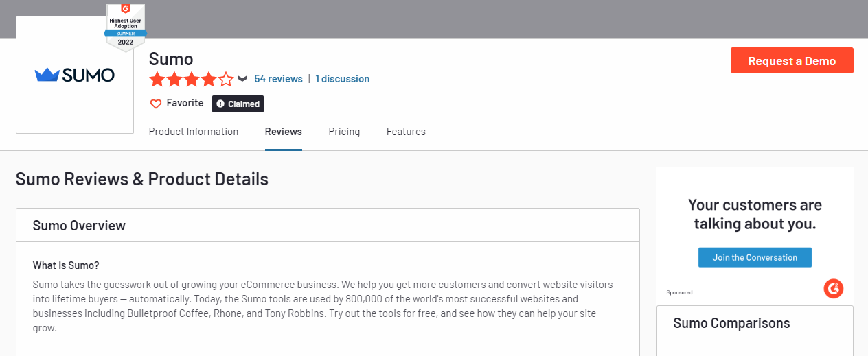This screenshot has height=356, width=868.
Task: Click the Highest User Adoption 2022 badge
Action: 125,27
